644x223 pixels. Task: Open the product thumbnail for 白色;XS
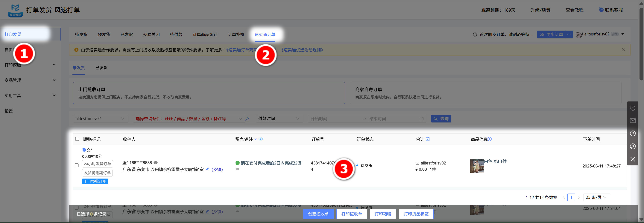point(477,166)
